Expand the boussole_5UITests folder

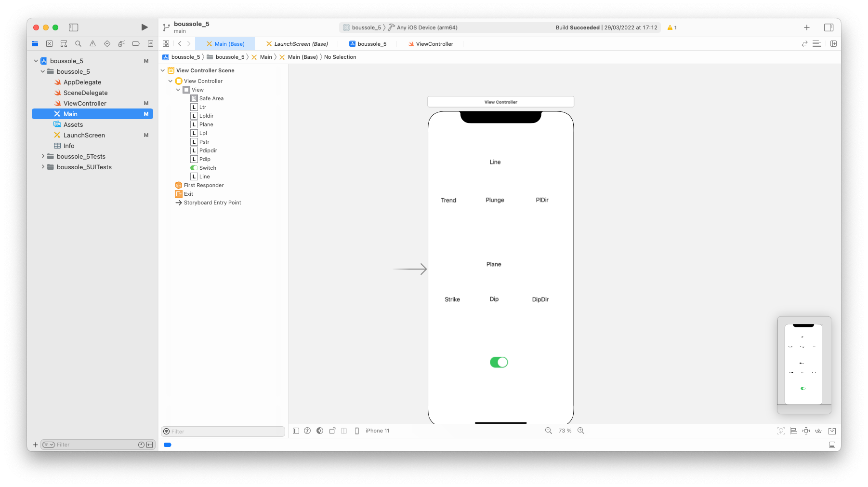click(43, 167)
